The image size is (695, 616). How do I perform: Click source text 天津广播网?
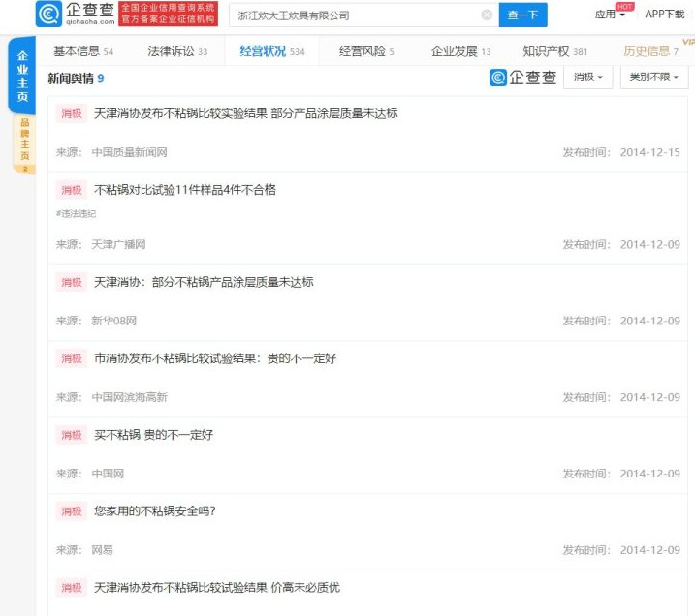coord(118,244)
